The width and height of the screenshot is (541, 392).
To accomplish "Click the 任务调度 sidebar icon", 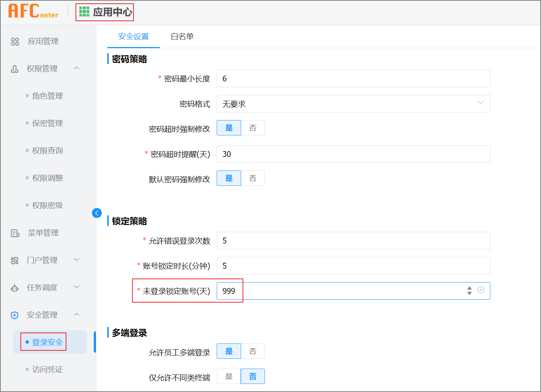I will (15, 287).
